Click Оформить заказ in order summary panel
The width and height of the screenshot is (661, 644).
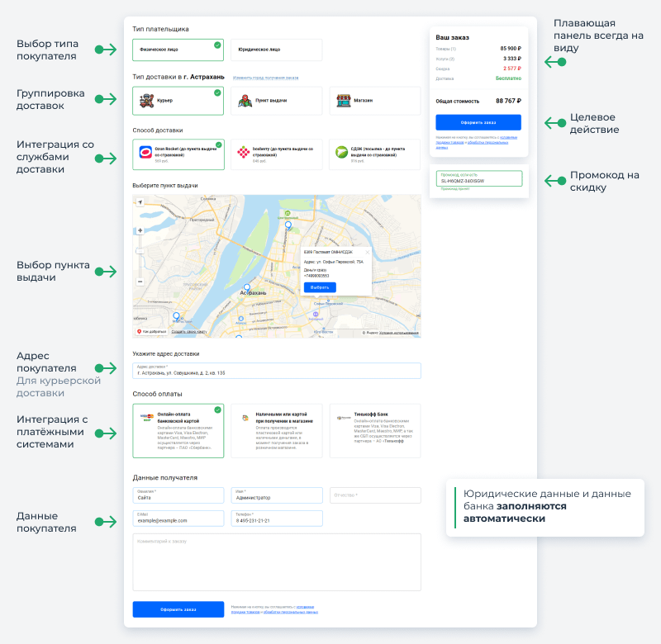click(478, 121)
